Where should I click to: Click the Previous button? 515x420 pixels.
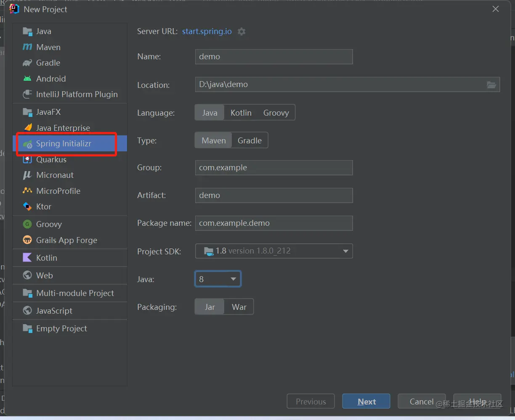[311, 402]
